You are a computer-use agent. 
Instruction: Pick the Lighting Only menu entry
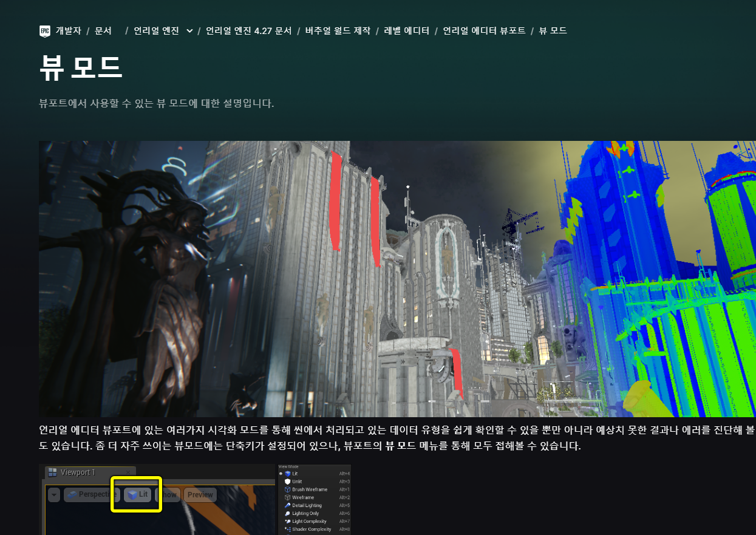click(x=314, y=513)
